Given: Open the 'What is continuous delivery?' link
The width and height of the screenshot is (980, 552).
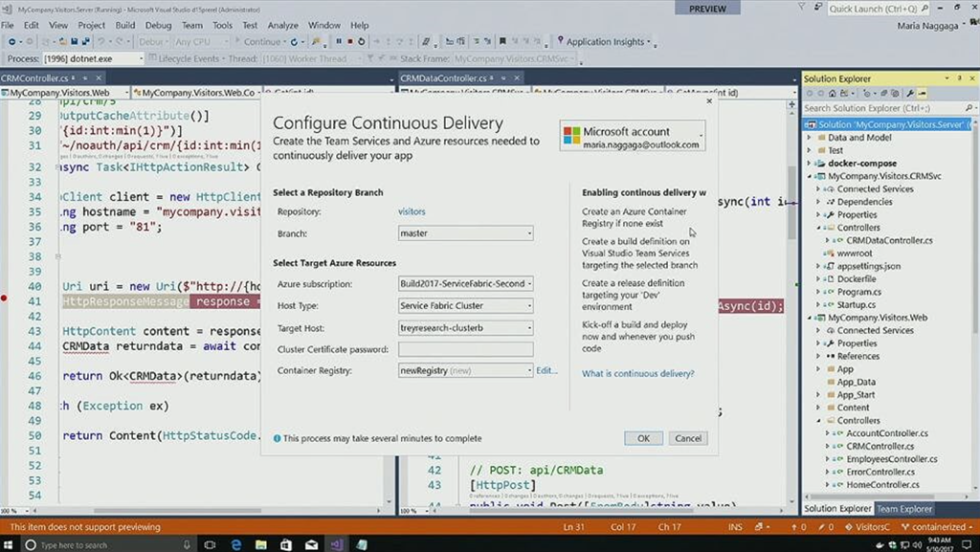Looking at the screenshot, I should pos(637,373).
